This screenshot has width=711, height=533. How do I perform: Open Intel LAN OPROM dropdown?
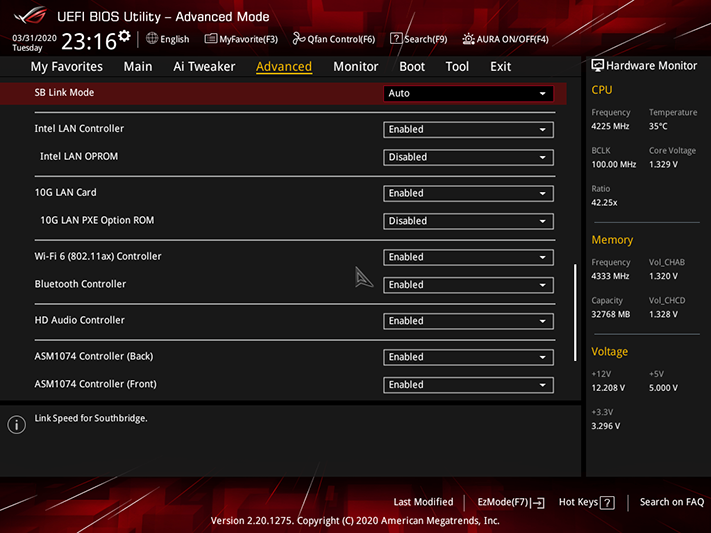point(468,157)
